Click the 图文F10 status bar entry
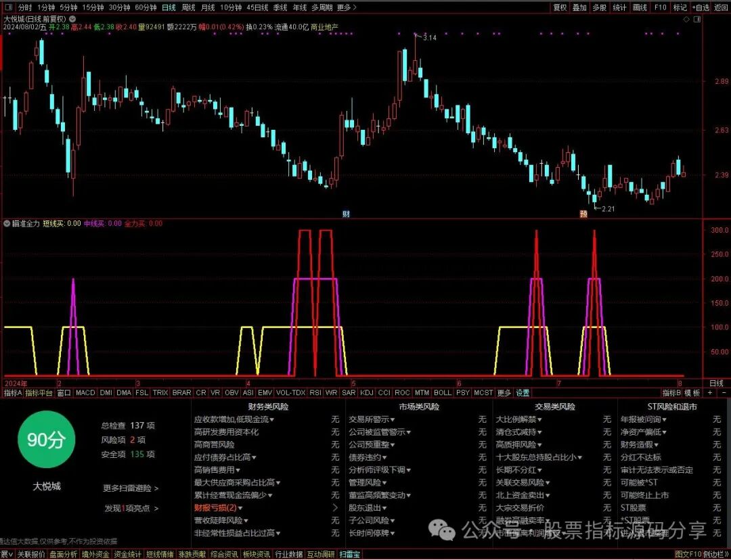 (688, 555)
